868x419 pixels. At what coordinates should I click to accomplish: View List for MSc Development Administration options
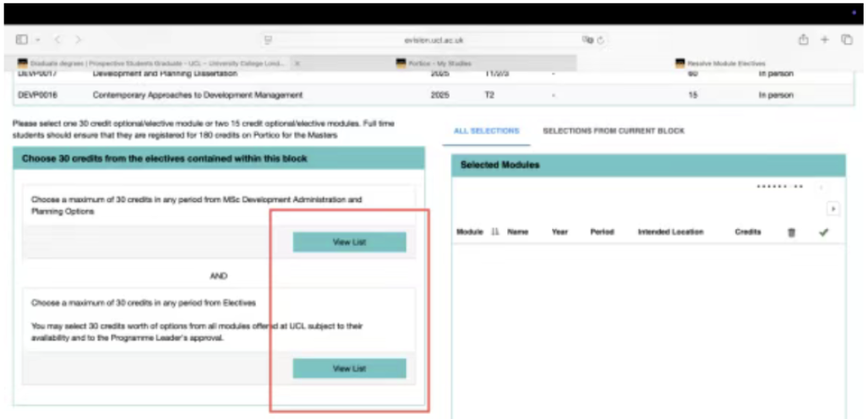pyautogui.click(x=349, y=242)
